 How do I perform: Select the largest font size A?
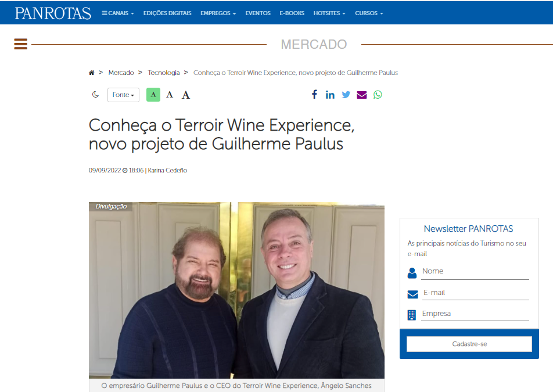186,95
